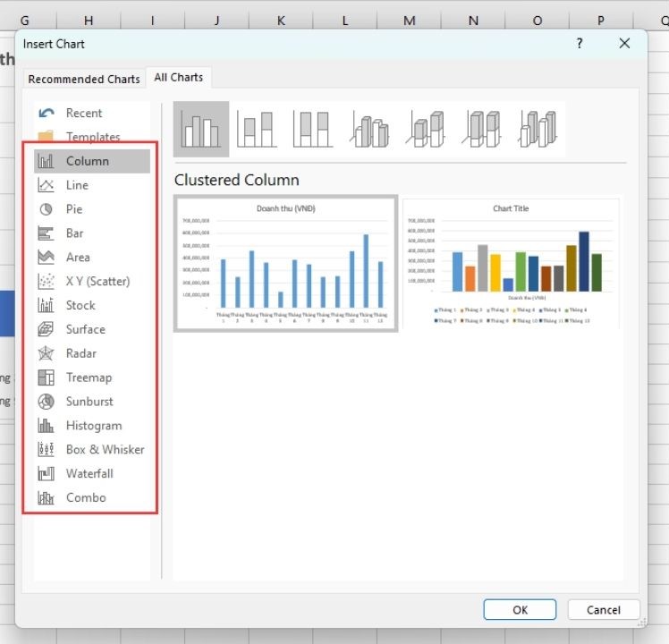Confirm chart with the OK button

(x=520, y=610)
